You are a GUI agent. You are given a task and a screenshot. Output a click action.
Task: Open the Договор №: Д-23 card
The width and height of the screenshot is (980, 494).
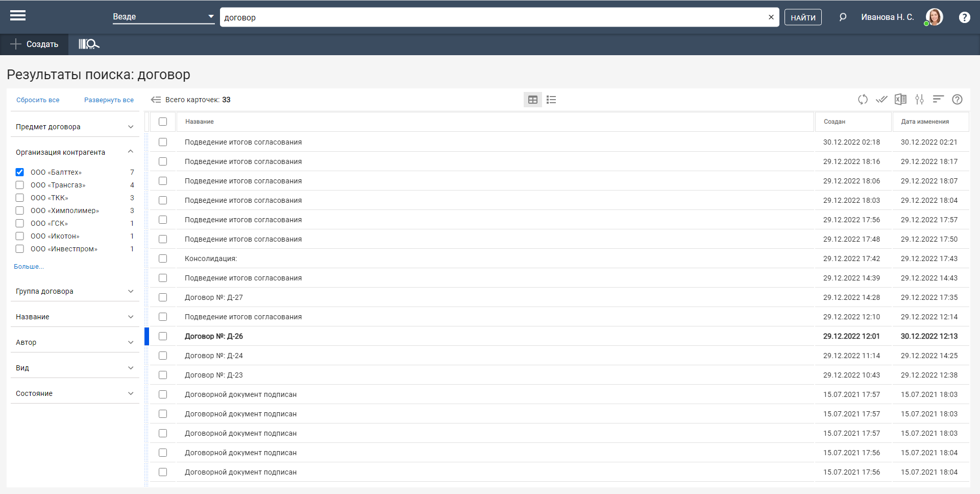214,375
